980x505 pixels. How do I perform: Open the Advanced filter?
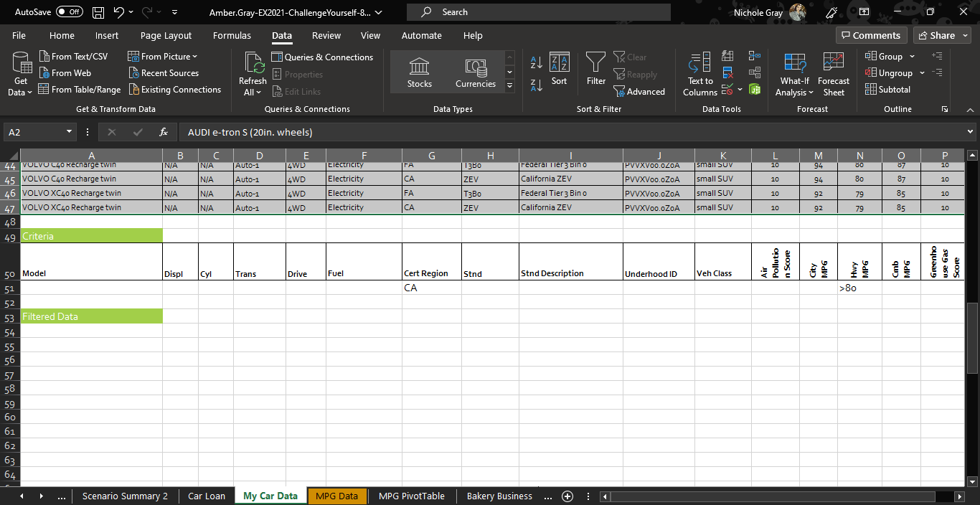pos(639,91)
